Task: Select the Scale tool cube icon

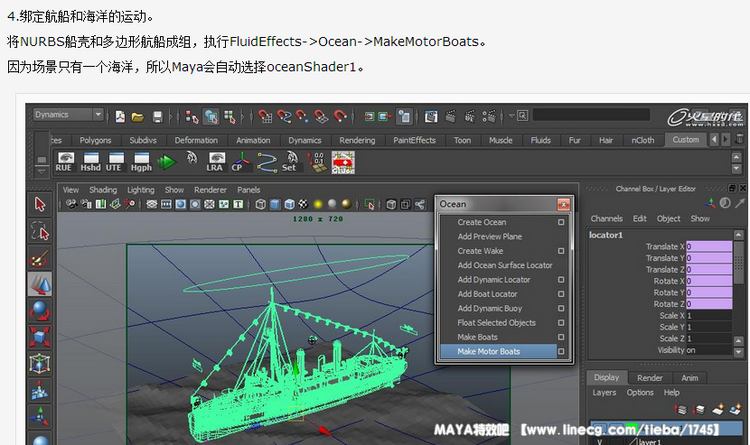Action: (40, 337)
